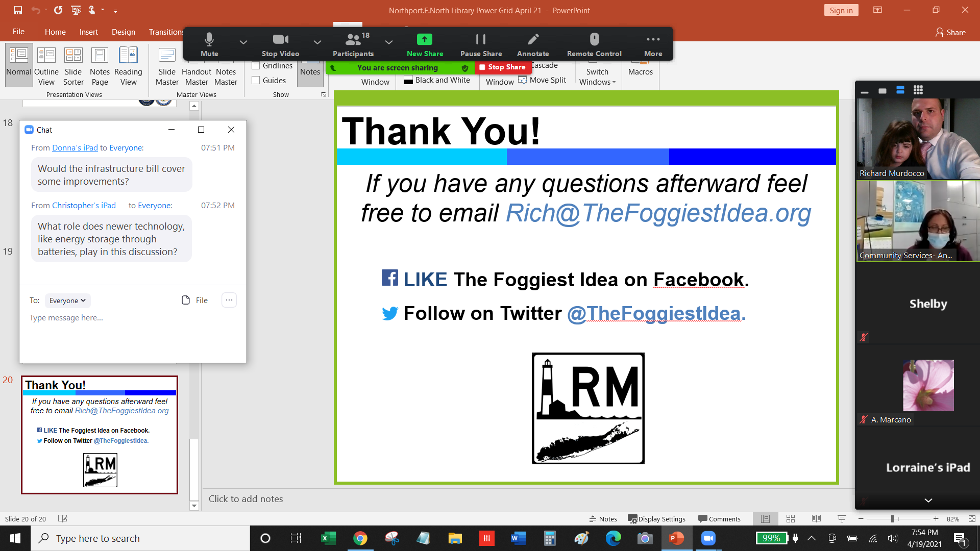The height and width of the screenshot is (551, 980).
Task: Click Remote Control mouse icon
Action: tap(594, 39)
